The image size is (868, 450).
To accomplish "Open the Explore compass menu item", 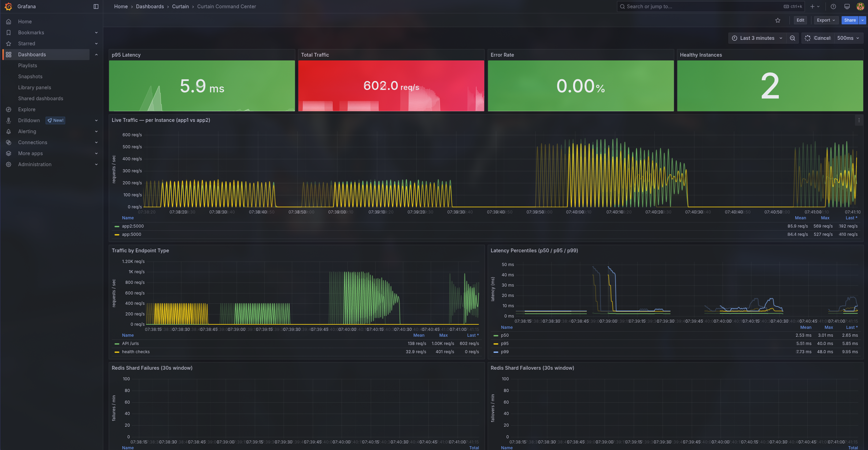I will [27, 109].
